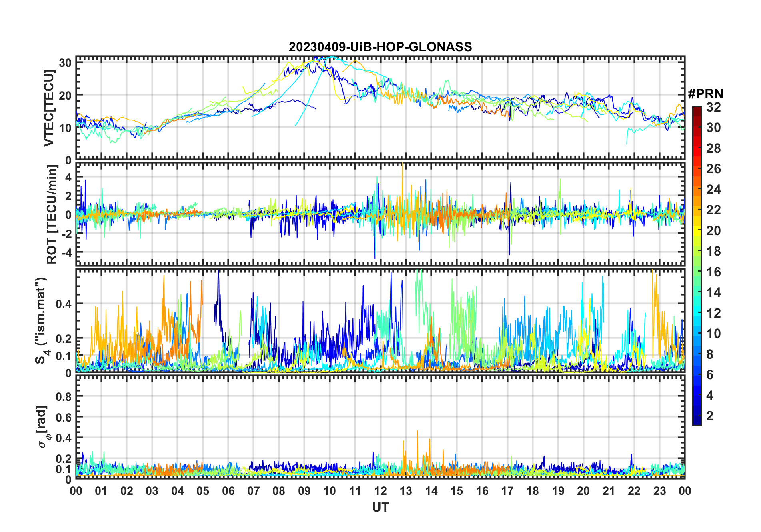Image resolution: width=761 pixels, height=532 pixels.
Task: Click the 30 tick on VTEC axis
Action: (66, 63)
